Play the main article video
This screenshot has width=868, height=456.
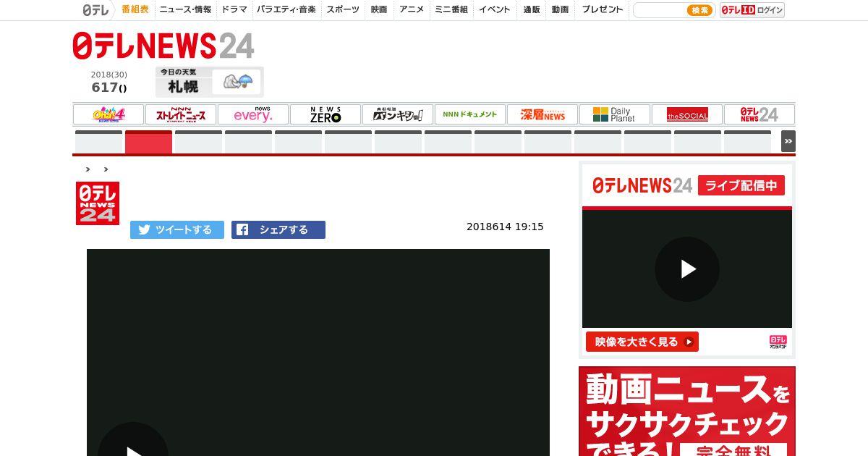tap(133, 449)
